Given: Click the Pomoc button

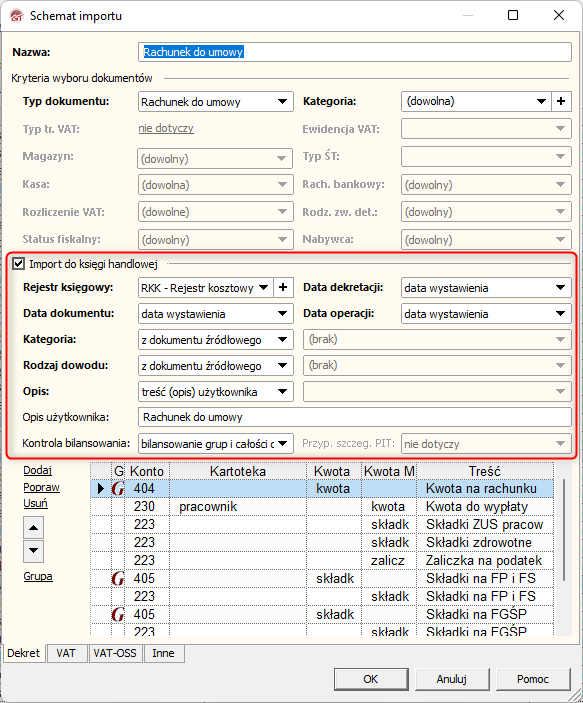Looking at the screenshot, I should pyautogui.click(x=533, y=679).
